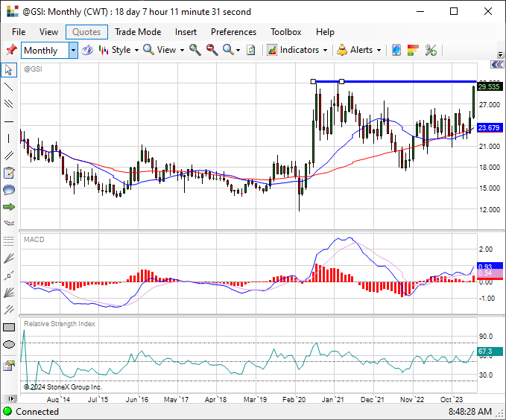506x420 pixels.
Task: Click the MACD panel title
Action: (x=34, y=240)
